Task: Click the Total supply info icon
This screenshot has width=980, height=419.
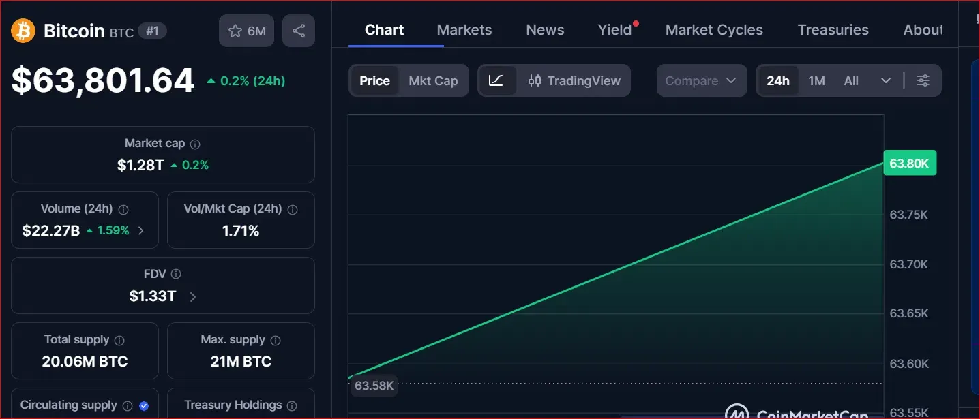Action: [x=119, y=340]
